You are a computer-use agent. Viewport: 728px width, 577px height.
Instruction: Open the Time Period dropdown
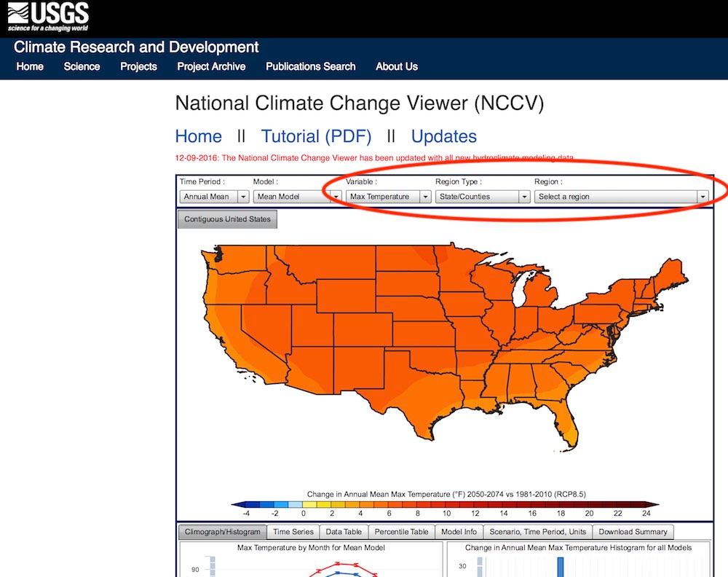tap(214, 197)
